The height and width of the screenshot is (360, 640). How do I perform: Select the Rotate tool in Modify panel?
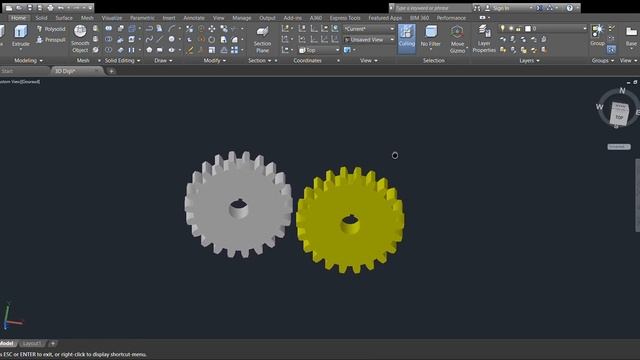point(212,40)
